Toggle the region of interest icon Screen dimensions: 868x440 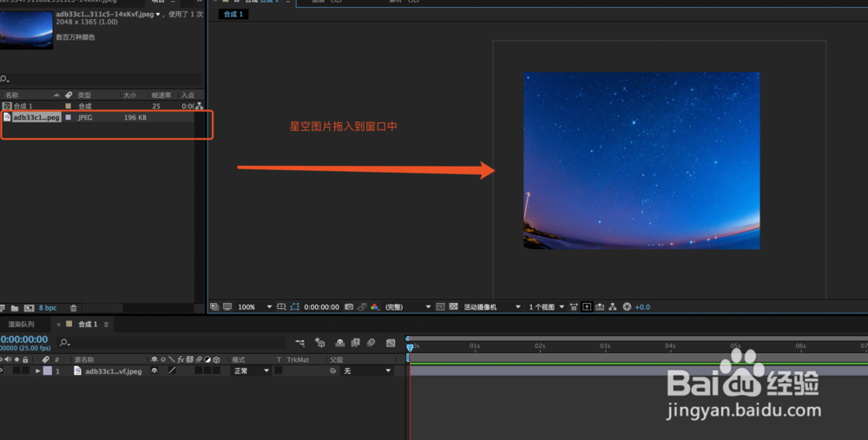click(x=440, y=306)
